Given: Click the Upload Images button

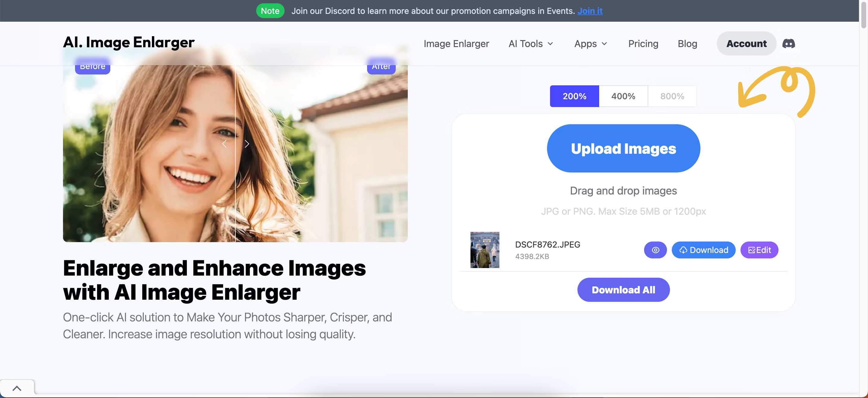Looking at the screenshot, I should click(623, 148).
